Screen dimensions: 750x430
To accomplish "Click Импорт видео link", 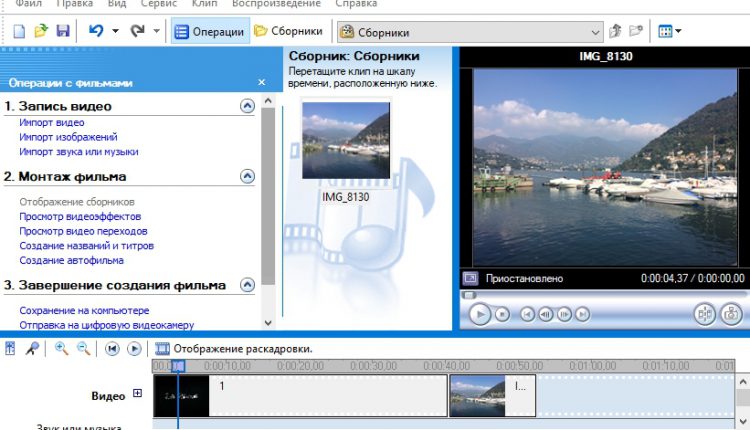I will pyautogui.click(x=52, y=122).
